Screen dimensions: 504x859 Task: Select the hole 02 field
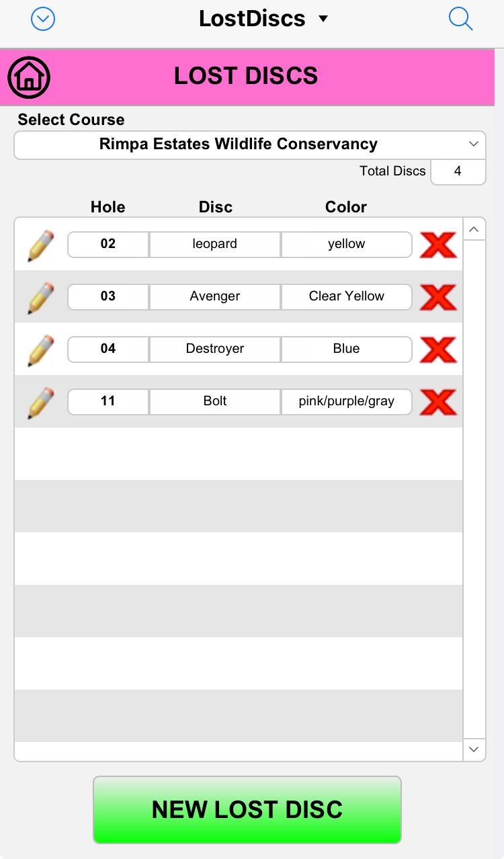pos(108,244)
